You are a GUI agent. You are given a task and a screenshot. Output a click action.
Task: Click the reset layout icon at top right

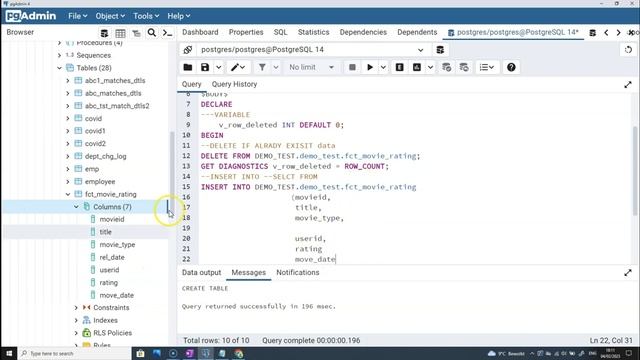pyautogui.click(x=628, y=50)
